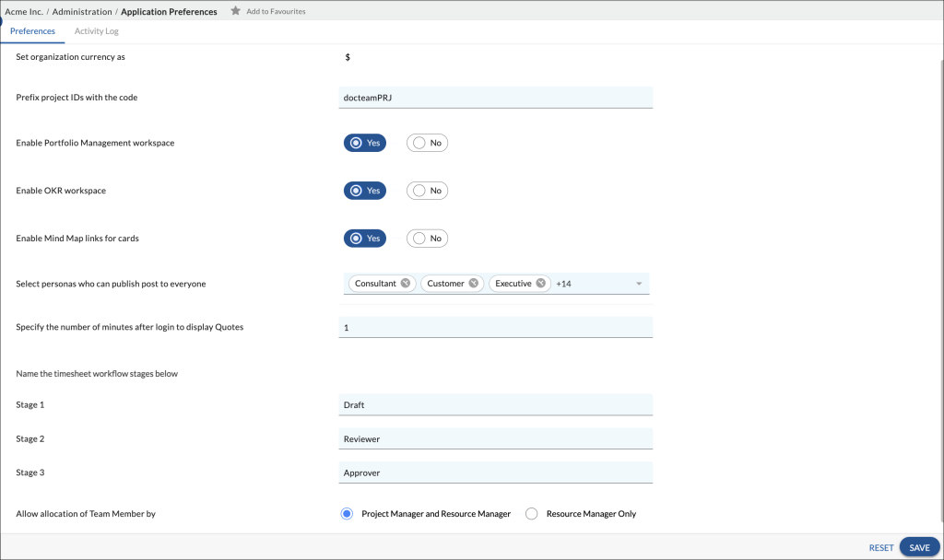Image resolution: width=944 pixels, height=560 pixels.
Task: Save the application preferences
Action: point(919,547)
